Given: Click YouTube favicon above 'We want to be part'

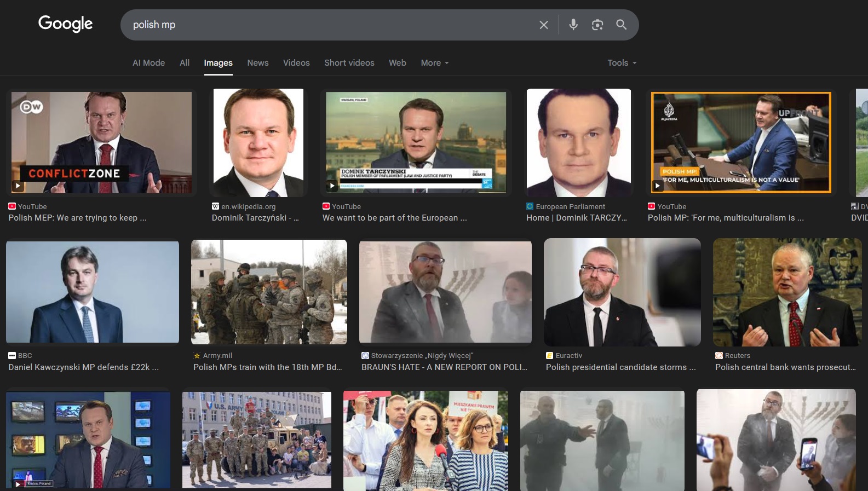Looking at the screenshot, I should [326, 206].
